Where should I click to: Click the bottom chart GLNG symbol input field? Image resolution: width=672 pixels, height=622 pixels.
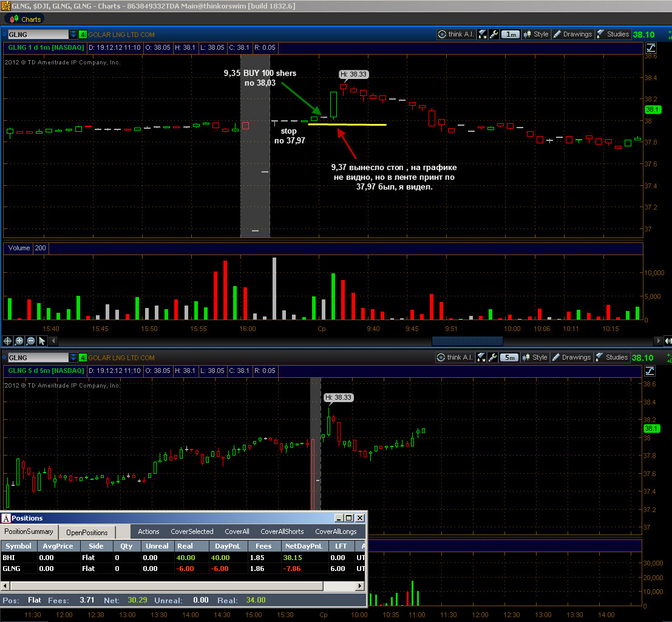coord(38,357)
